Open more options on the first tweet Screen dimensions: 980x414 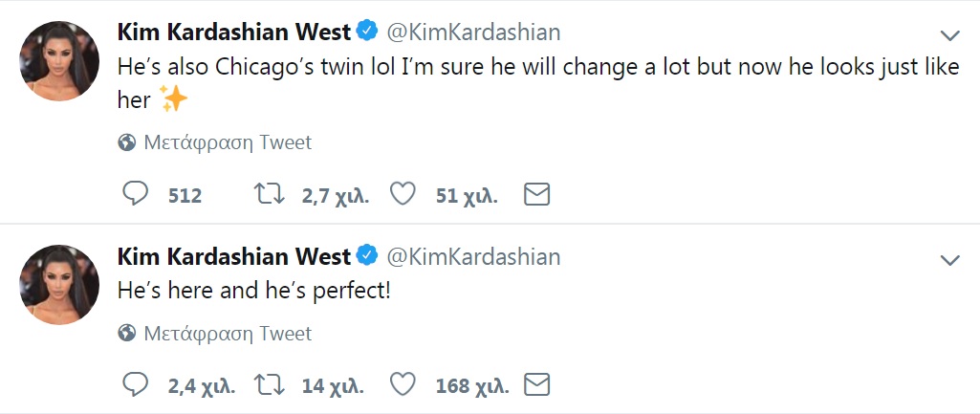pyautogui.click(x=950, y=36)
